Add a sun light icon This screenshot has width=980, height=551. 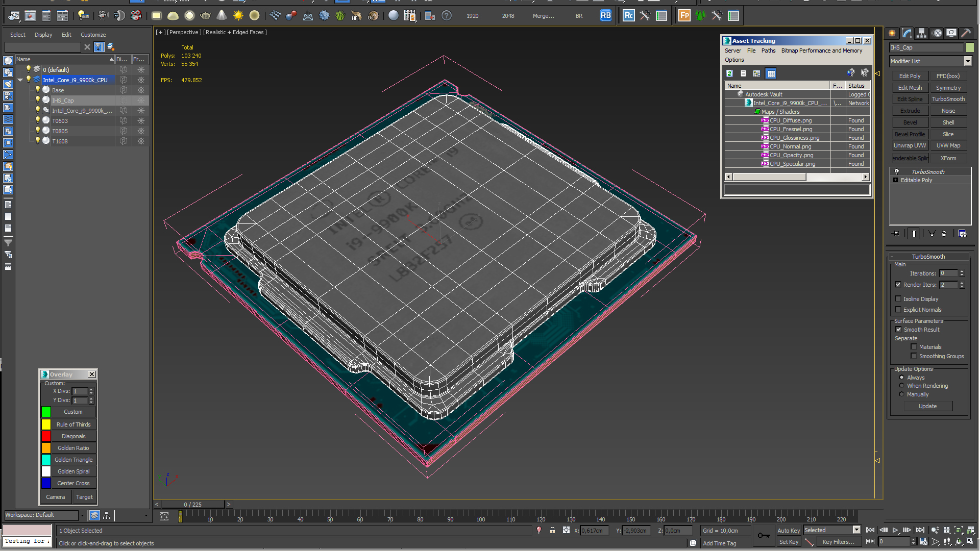(x=238, y=16)
